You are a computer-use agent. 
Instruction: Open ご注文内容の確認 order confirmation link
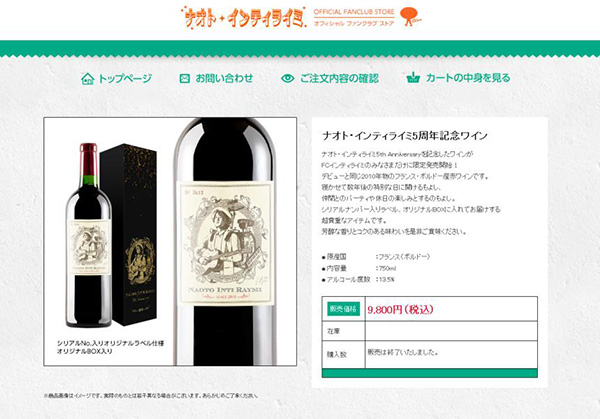pyautogui.click(x=339, y=78)
